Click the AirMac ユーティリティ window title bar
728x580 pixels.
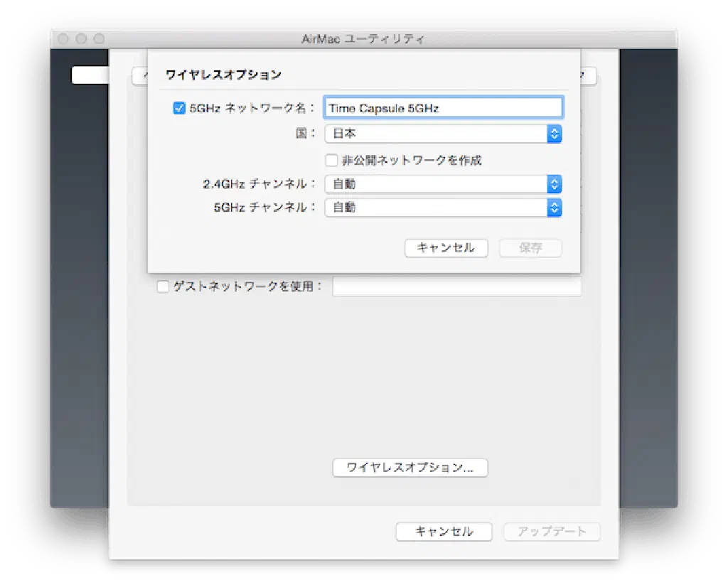[x=364, y=38]
